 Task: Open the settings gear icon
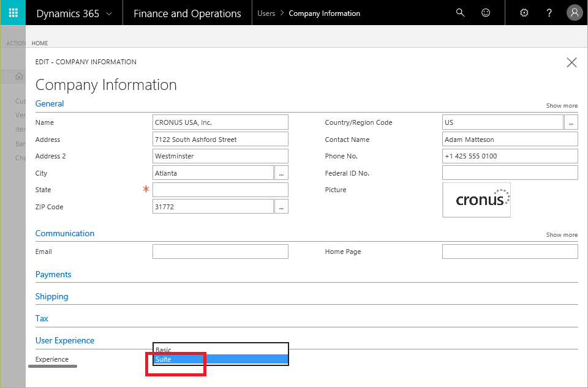pos(524,13)
